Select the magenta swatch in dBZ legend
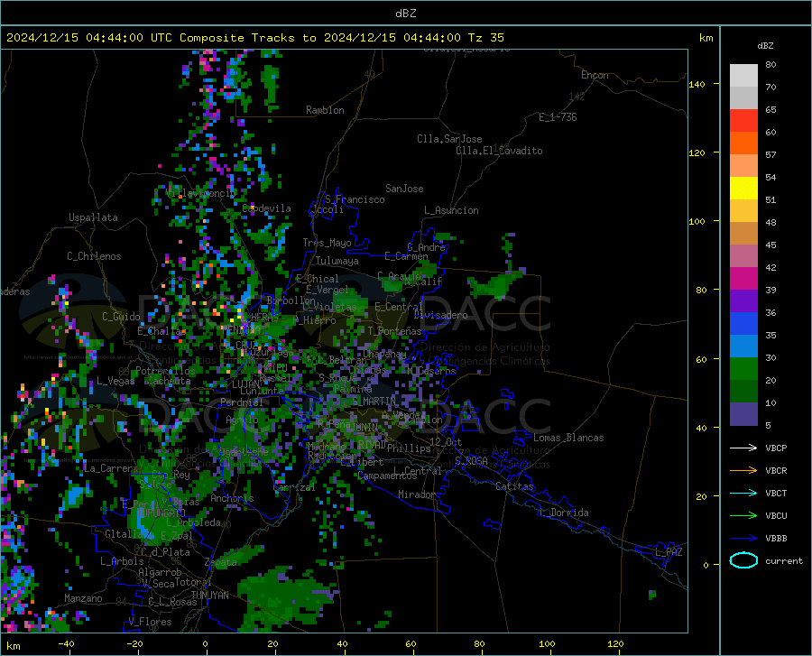812x656 pixels. (x=743, y=279)
